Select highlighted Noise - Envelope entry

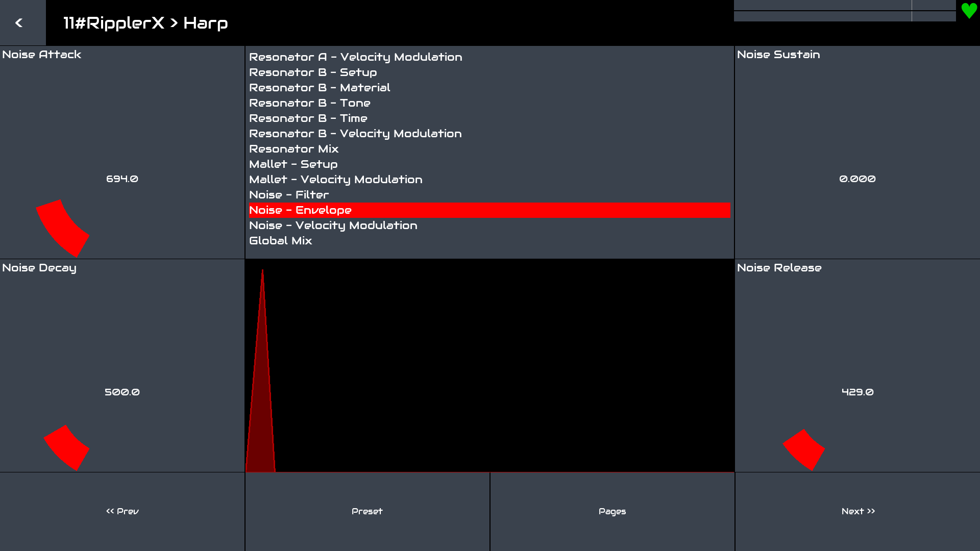click(x=300, y=210)
